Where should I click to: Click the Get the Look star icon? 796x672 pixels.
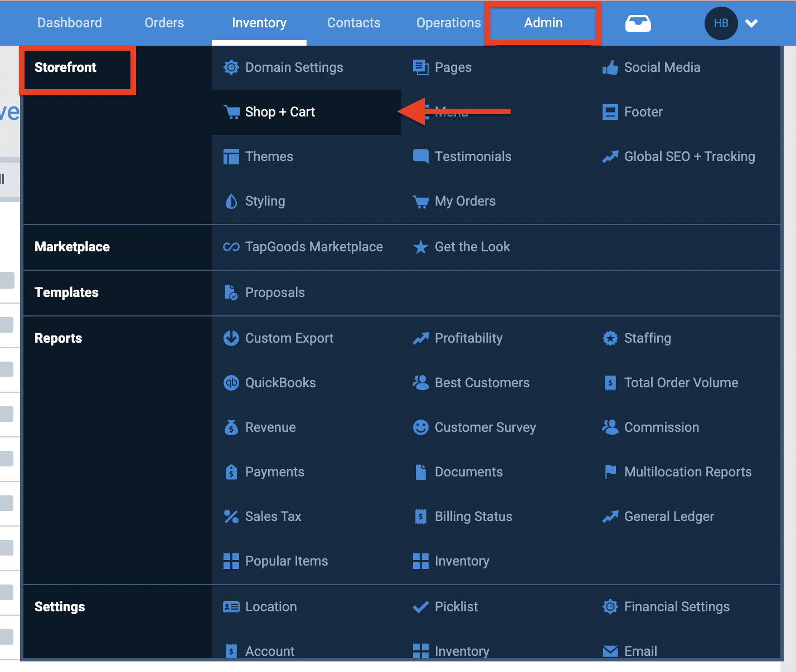point(420,247)
